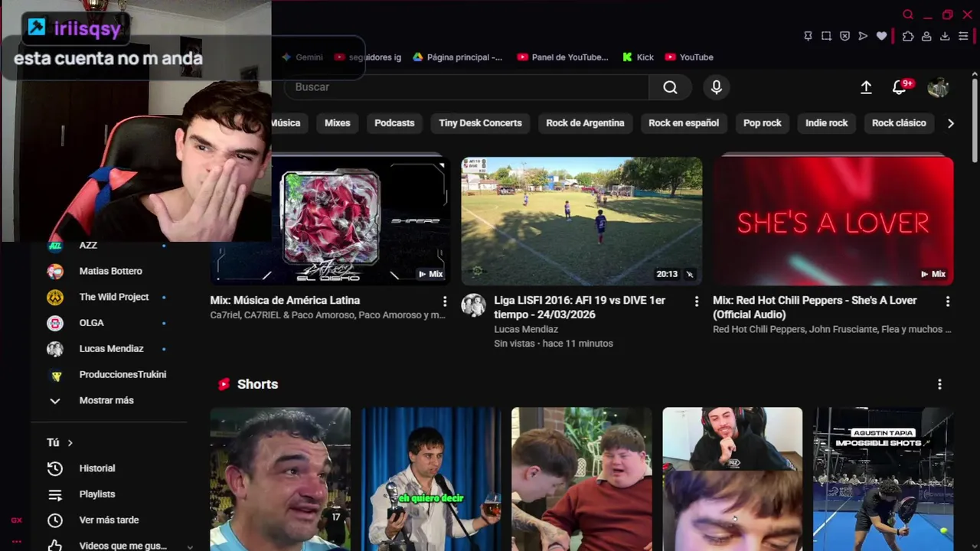Open the browser downloads icon

tap(945, 36)
